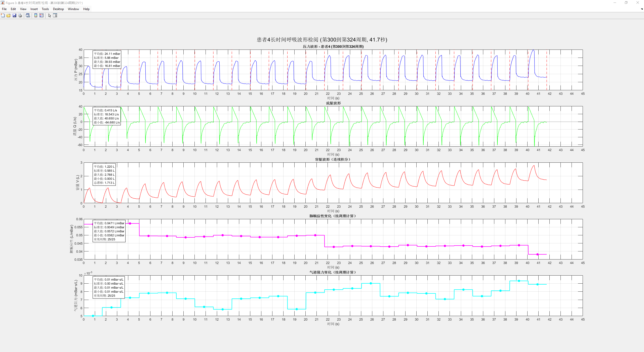Open the Desktop menu
This screenshot has height=352, width=644.
click(58, 9)
